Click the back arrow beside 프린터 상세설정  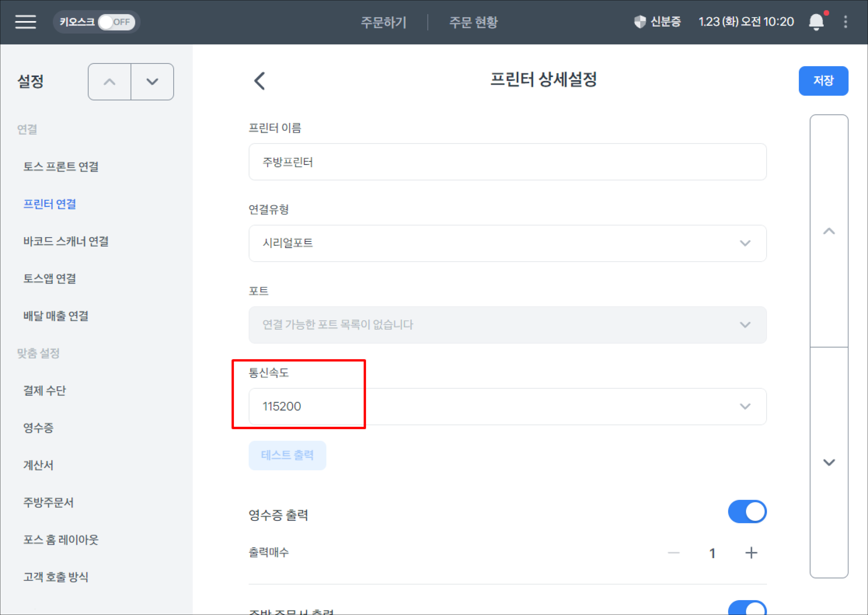tap(260, 81)
